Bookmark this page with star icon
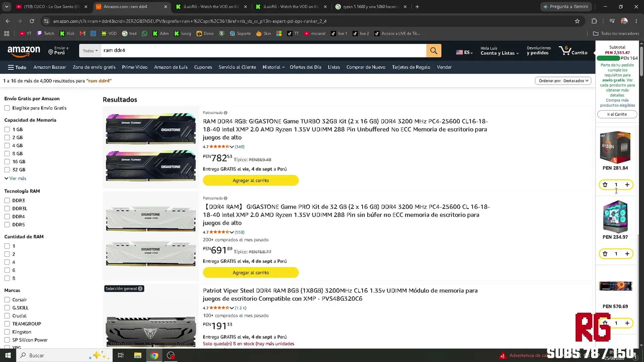Viewport: 644px width, 362px height. pos(577,21)
